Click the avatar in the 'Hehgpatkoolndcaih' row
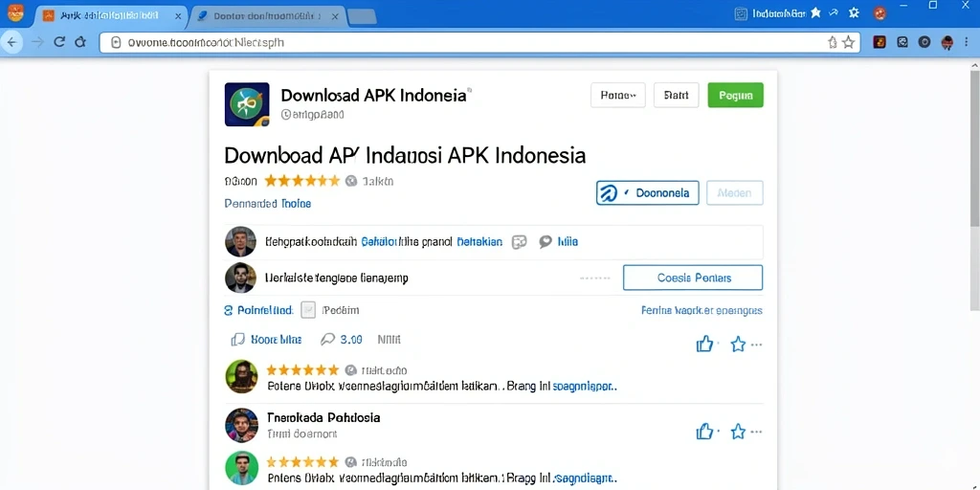The width and height of the screenshot is (980, 490). [240, 242]
